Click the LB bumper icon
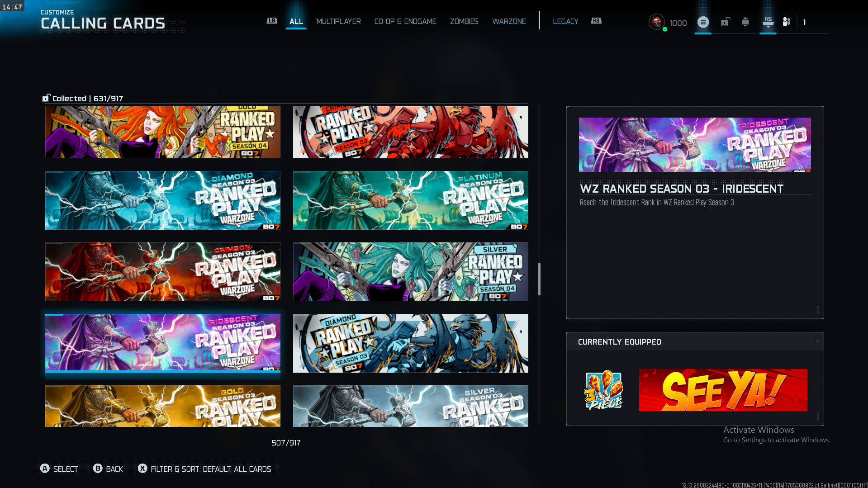 [x=272, y=21]
